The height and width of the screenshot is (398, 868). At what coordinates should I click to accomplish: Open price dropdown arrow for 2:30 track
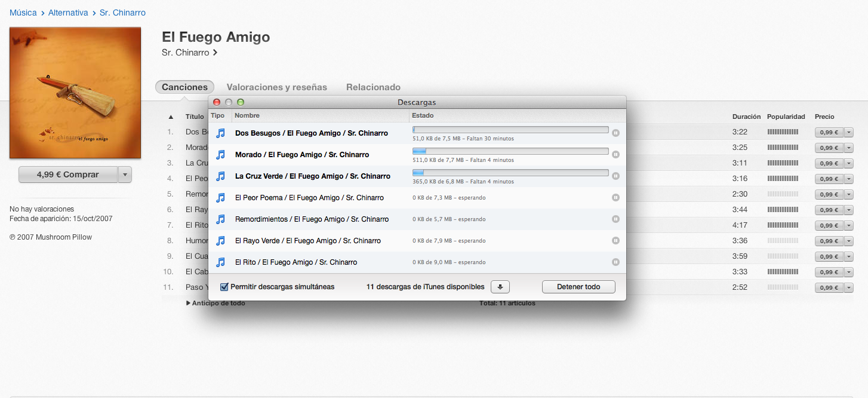[848, 194]
